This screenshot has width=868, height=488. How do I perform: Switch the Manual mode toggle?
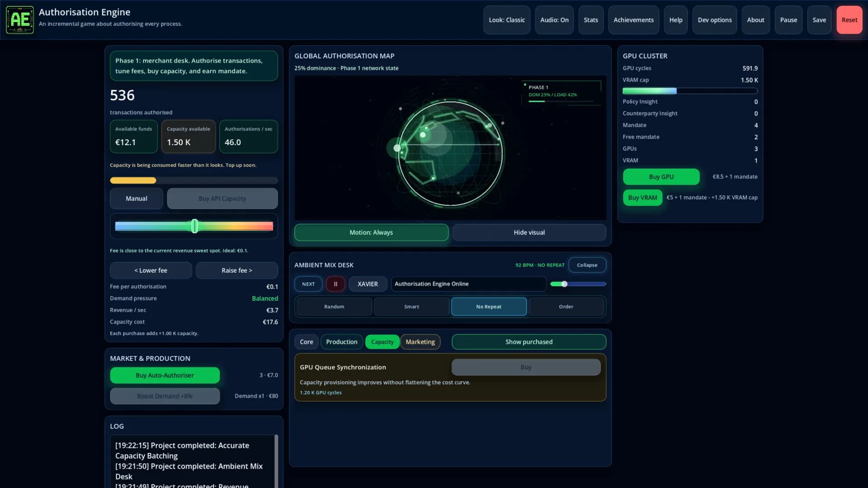click(137, 198)
